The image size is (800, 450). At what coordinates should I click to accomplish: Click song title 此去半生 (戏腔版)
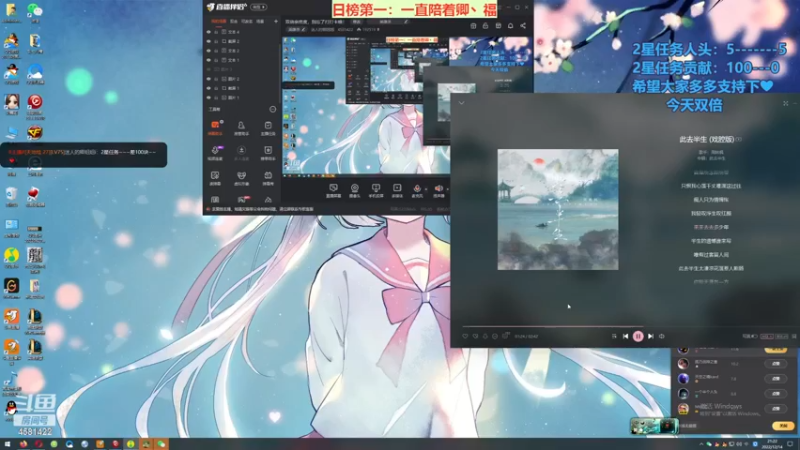[707, 139]
